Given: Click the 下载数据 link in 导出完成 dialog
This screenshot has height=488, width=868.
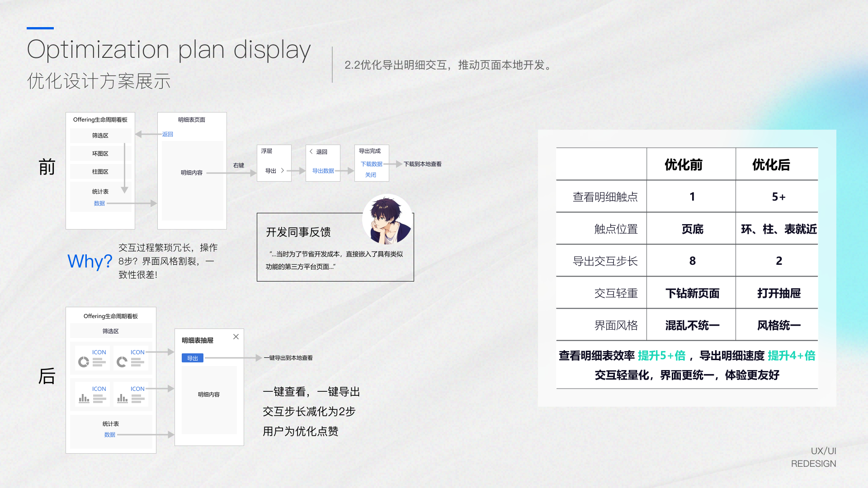Looking at the screenshot, I should tap(372, 164).
